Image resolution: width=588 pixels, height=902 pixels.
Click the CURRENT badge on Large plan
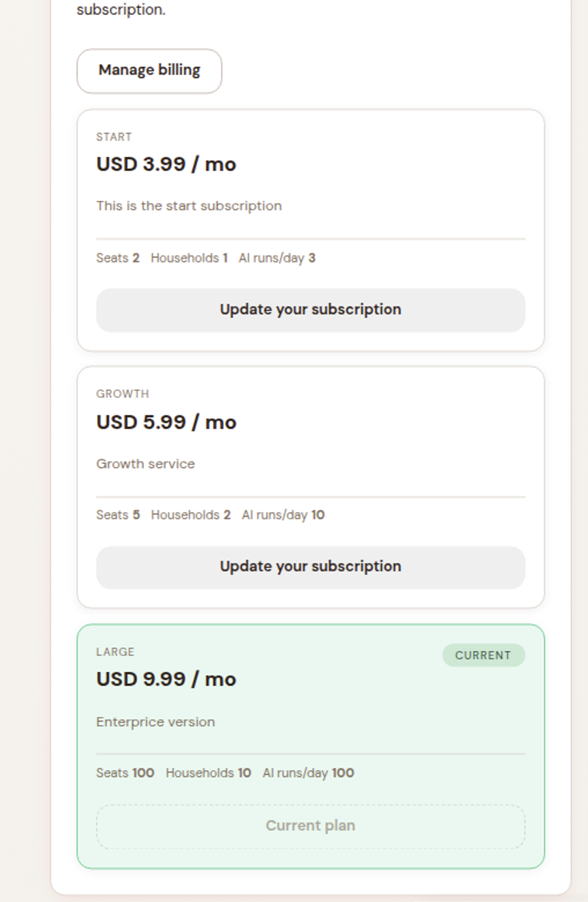pos(483,655)
